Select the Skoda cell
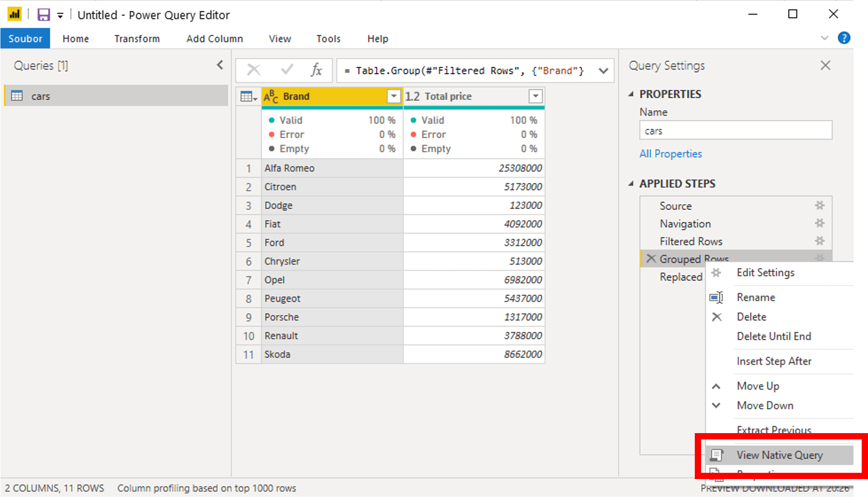The width and height of the screenshot is (868, 497). pos(332,354)
